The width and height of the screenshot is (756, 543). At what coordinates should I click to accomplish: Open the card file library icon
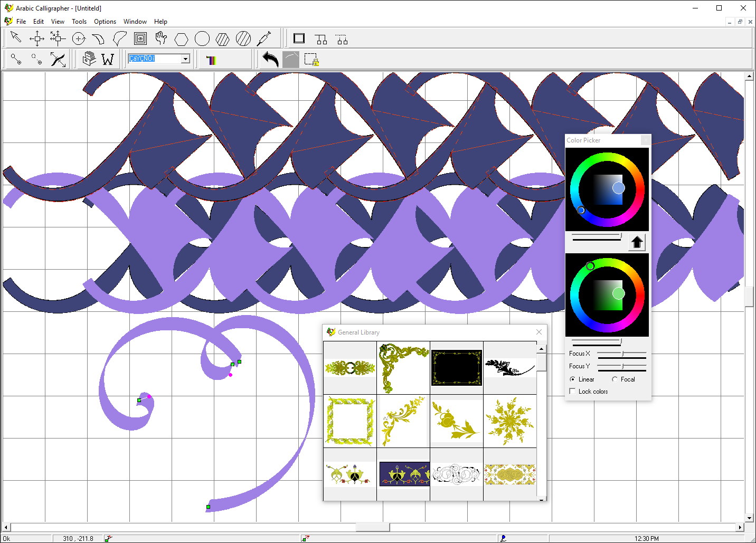coord(89,59)
